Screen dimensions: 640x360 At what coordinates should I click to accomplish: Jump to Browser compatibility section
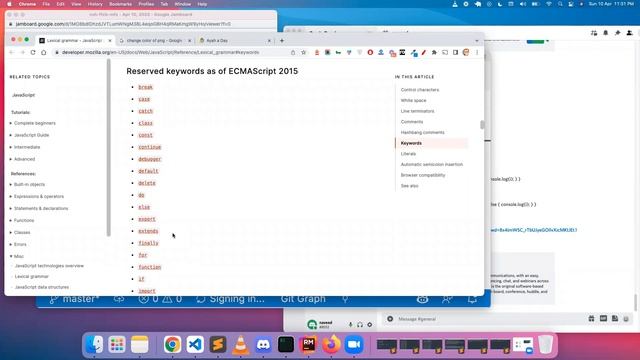423,175
